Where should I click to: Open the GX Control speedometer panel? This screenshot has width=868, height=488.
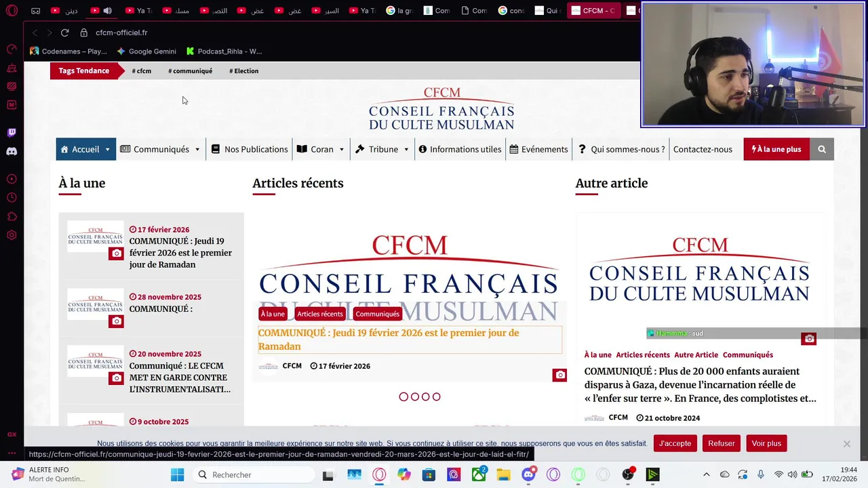pos(12,49)
